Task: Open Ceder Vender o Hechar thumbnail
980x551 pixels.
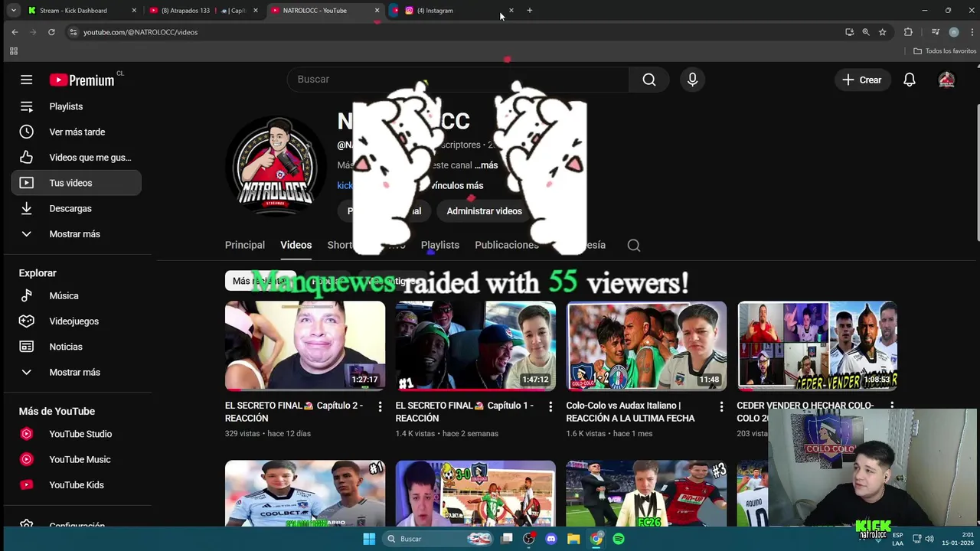Action: (817, 346)
